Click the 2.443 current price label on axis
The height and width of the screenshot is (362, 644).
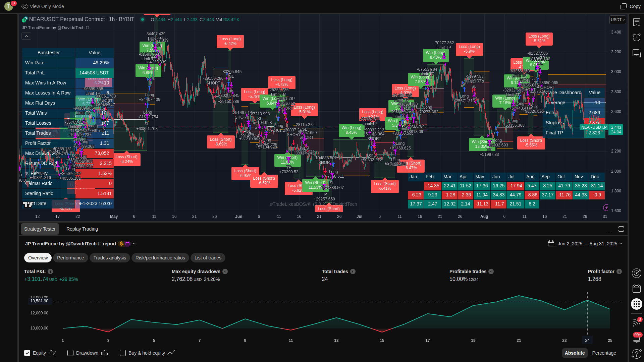click(616, 127)
